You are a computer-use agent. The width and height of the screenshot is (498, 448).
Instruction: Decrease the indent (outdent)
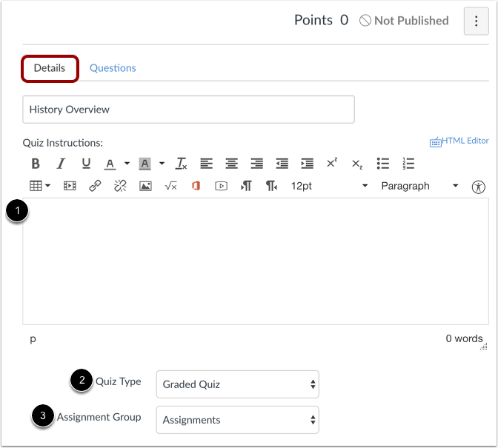(282, 164)
